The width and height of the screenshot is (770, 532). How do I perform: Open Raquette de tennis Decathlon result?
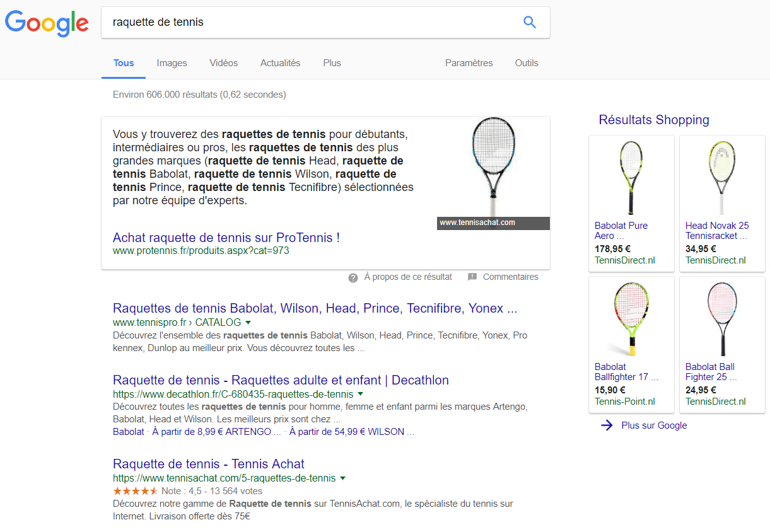tap(281, 380)
